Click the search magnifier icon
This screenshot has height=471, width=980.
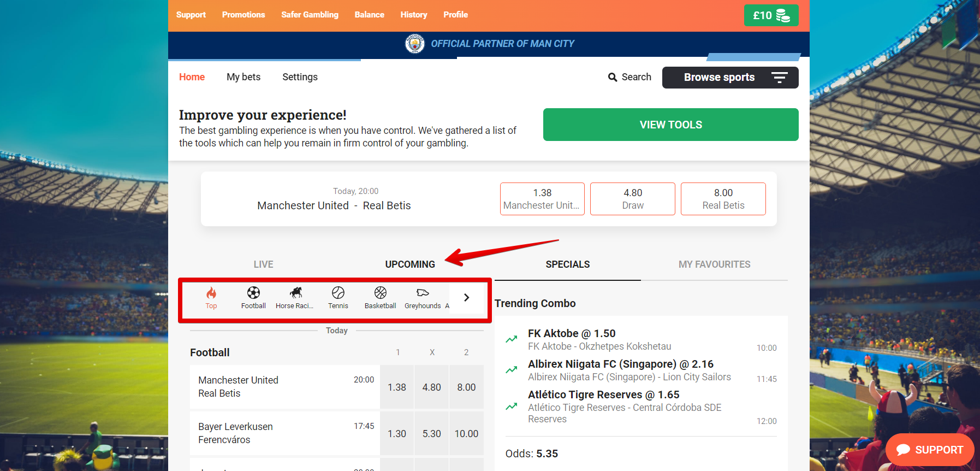[x=613, y=78]
